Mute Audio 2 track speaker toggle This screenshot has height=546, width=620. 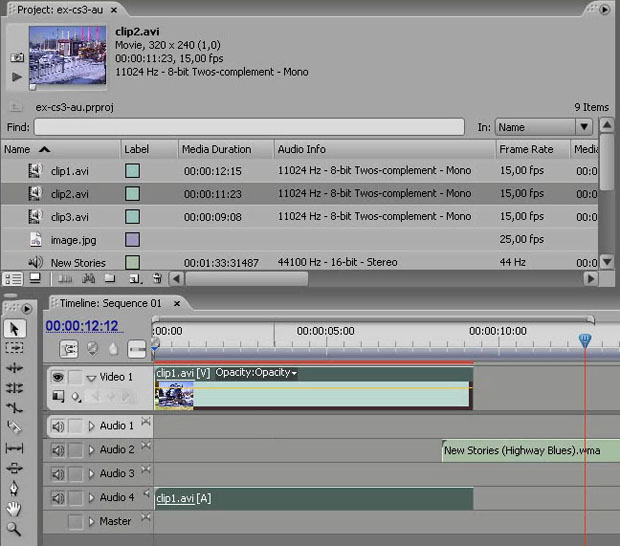pos(58,450)
